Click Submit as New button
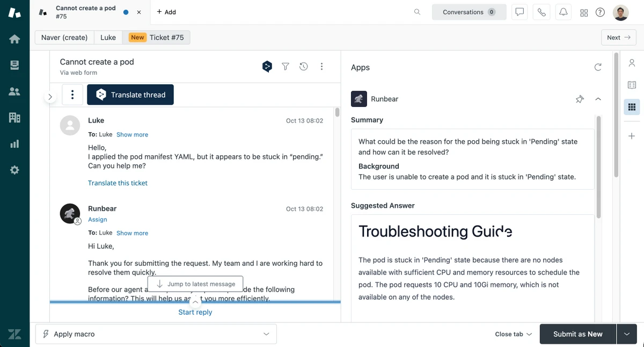The width and height of the screenshot is (644, 347). click(578, 334)
